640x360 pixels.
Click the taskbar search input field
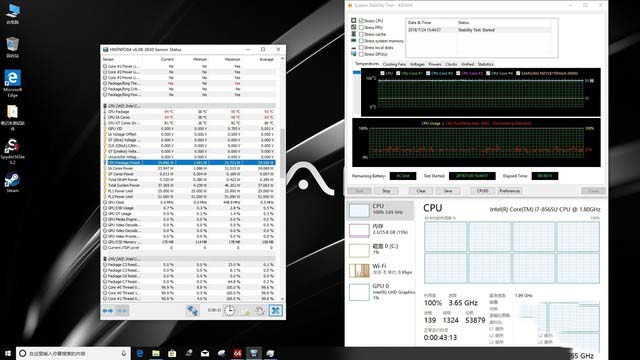click(x=73, y=353)
